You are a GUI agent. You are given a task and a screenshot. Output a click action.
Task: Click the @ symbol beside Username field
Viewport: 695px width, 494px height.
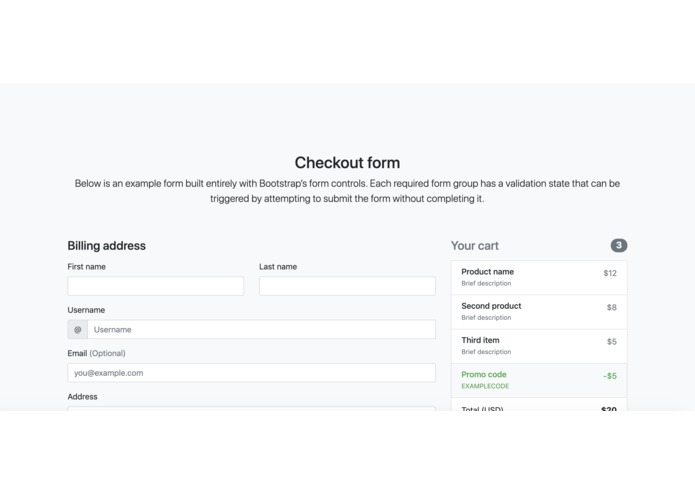pos(78,330)
